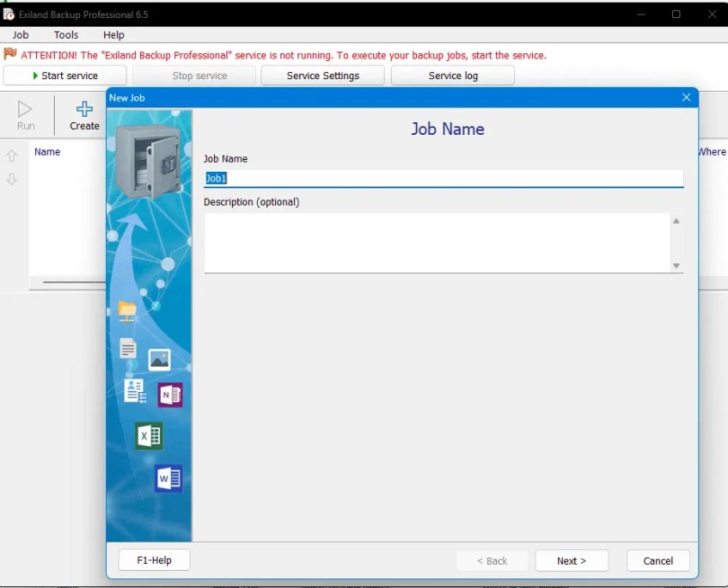Open the Help menu
The image size is (728, 588).
pyautogui.click(x=113, y=35)
